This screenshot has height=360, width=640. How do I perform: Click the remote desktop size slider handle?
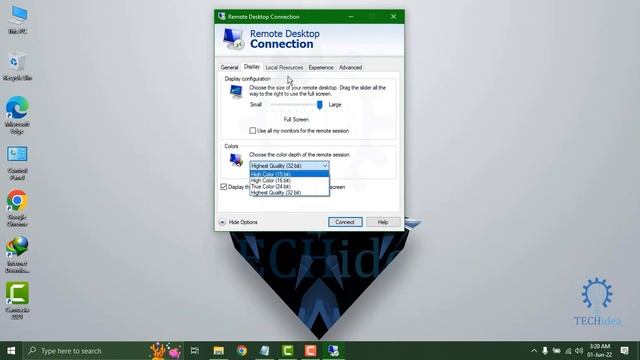(x=320, y=105)
